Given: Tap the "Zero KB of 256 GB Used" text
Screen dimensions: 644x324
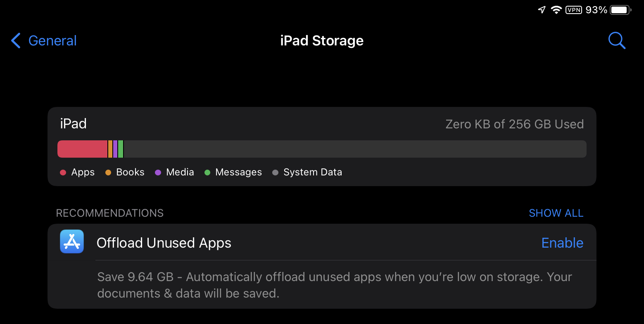Looking at the screenshot, I should pos(514,124).
